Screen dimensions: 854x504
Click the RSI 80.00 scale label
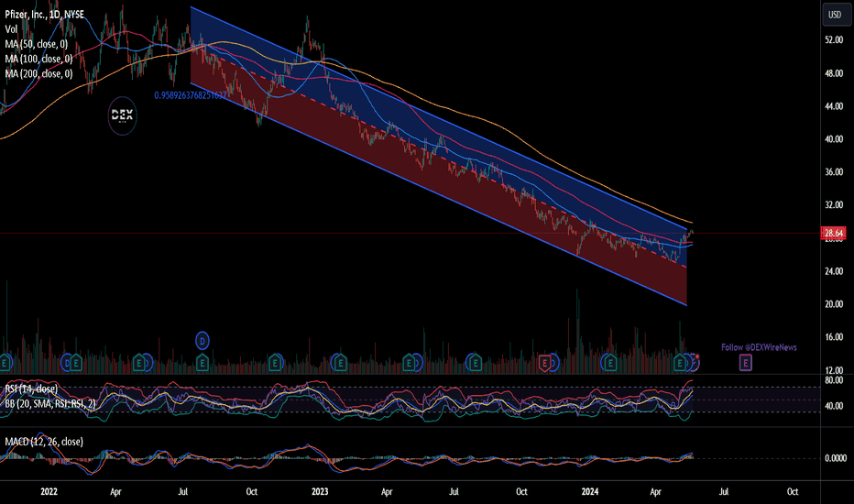834,380
